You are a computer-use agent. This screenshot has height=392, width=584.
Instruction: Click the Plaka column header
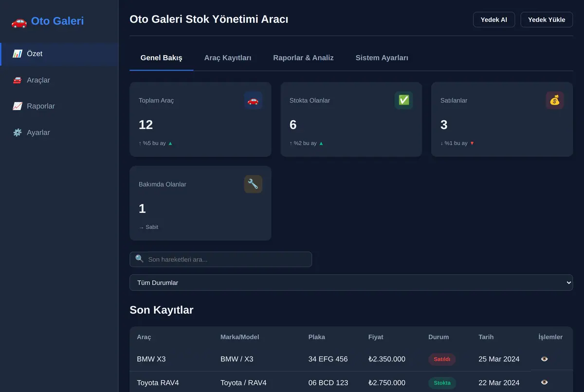click(x=317, y=337)
